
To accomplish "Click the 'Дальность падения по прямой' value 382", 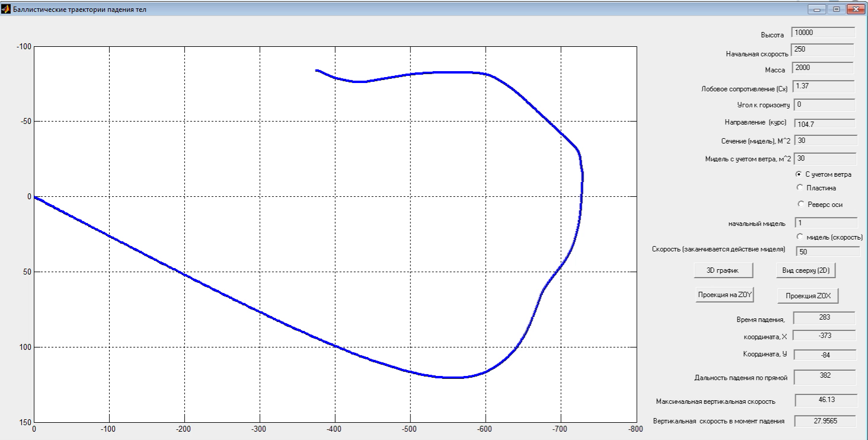I will pos(825,376).
